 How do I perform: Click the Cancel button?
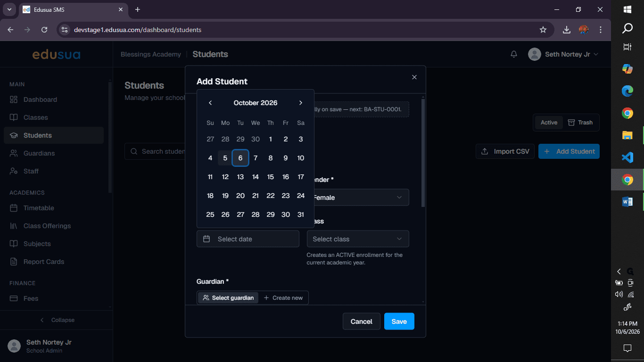coord(362,321)
